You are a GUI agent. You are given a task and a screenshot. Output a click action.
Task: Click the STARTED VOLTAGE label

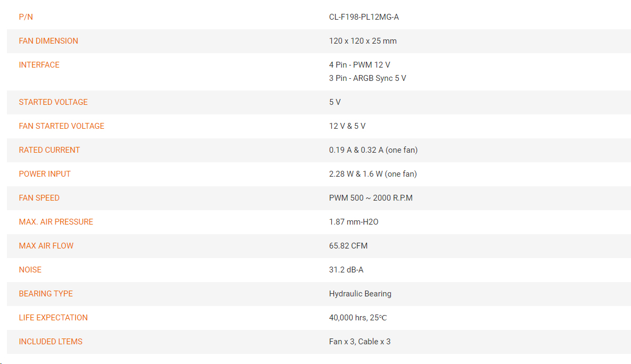(53, 102)
